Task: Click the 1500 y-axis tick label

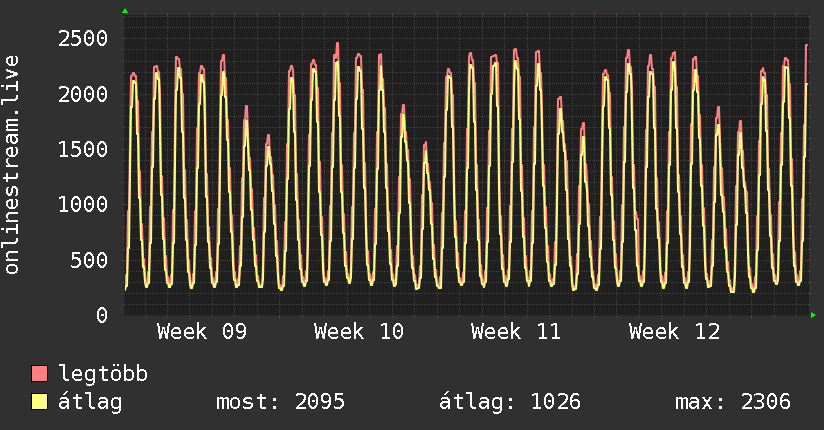Action: coord(82,150)
